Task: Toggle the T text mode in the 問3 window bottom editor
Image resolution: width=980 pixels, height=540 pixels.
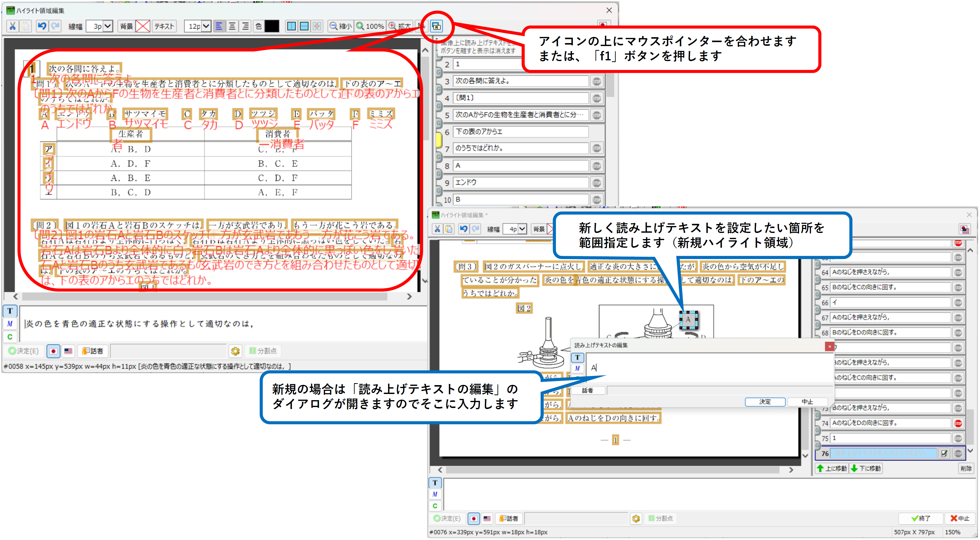Action: pos(435,483)
